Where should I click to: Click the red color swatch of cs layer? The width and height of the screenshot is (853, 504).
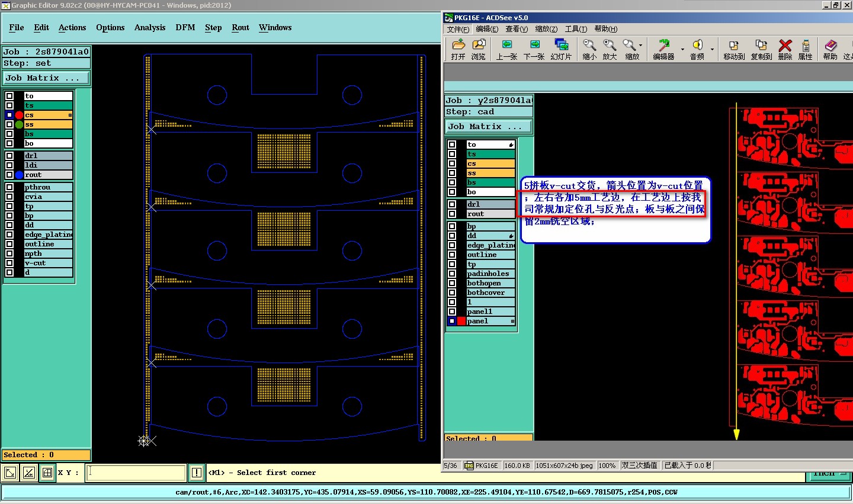19,115
